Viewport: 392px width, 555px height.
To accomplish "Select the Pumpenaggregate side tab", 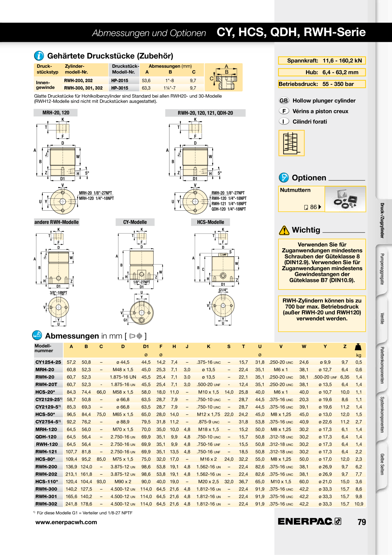I will click(x=382, y=269).
